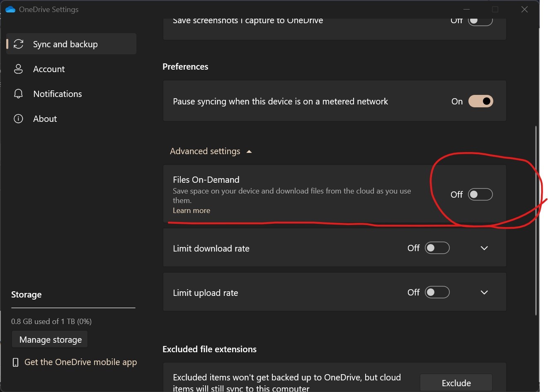Open Get the OneDrive mobile app link

80,362
